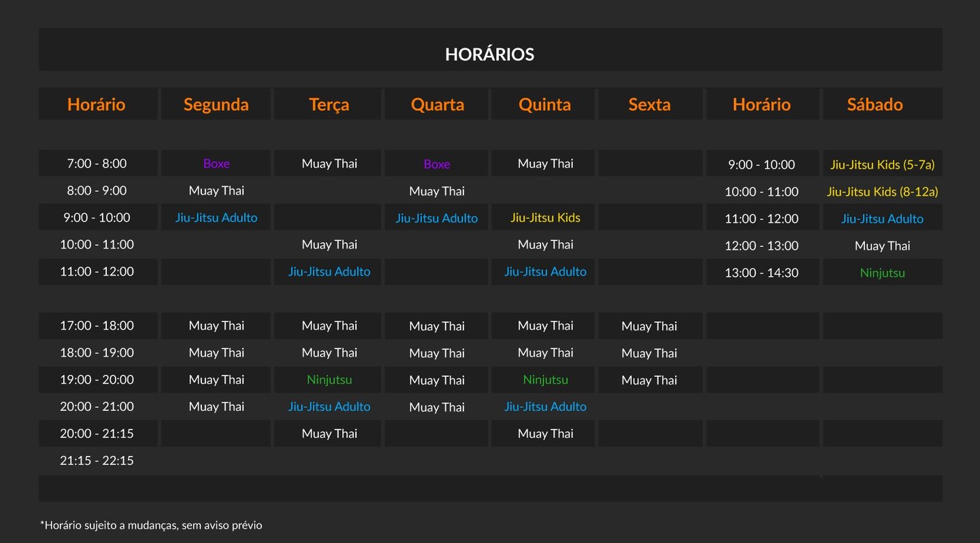Click the 21:15 - 22:15 time slot

[x=97, y=461]
